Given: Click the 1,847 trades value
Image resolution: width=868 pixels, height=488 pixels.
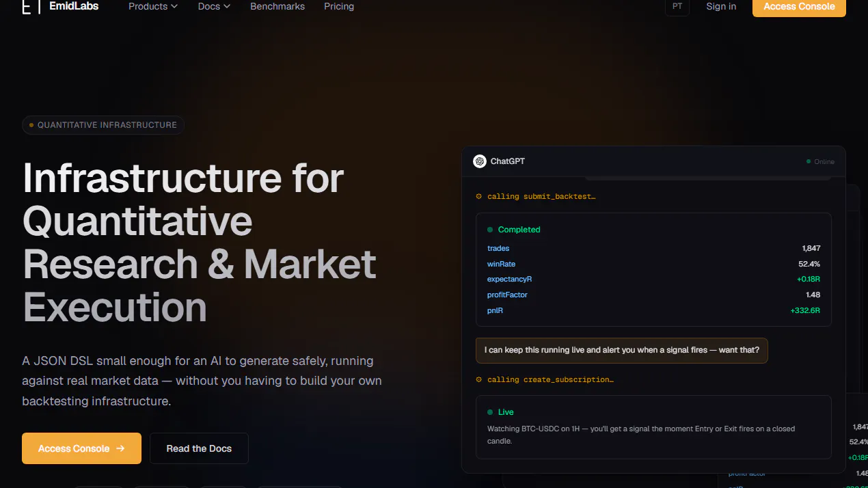Looking at the screenshot, I should pos(811,248).
